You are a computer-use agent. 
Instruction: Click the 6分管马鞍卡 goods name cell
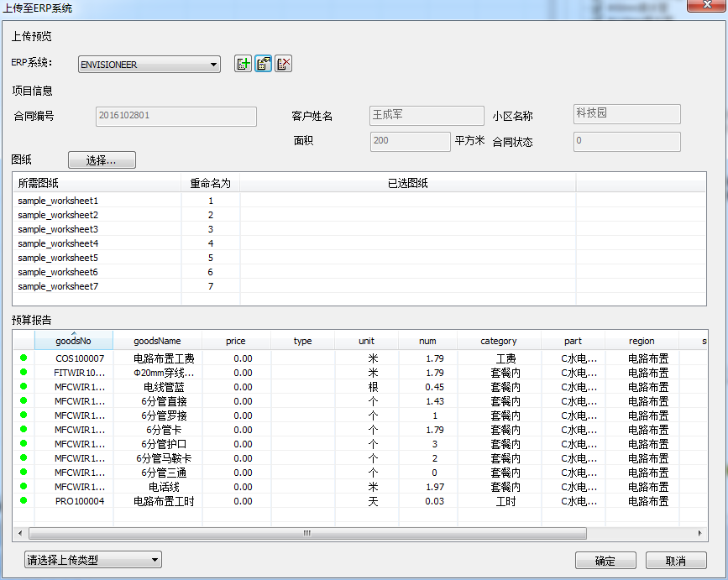[x=164, y=458]
